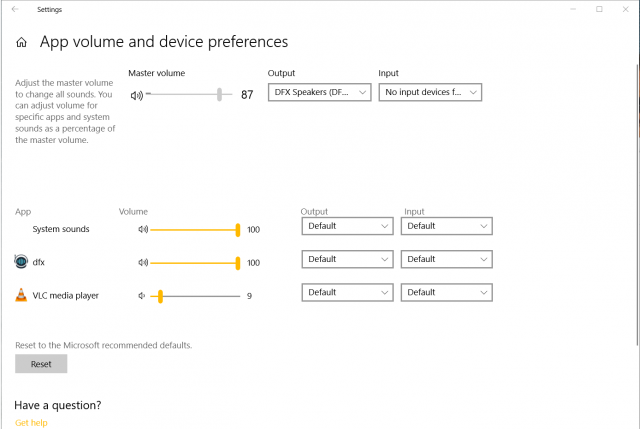The width and height of the screenshot is (640, 429).
Task: Click the Home icon beside the page title
Action: (x=21, y=43)
